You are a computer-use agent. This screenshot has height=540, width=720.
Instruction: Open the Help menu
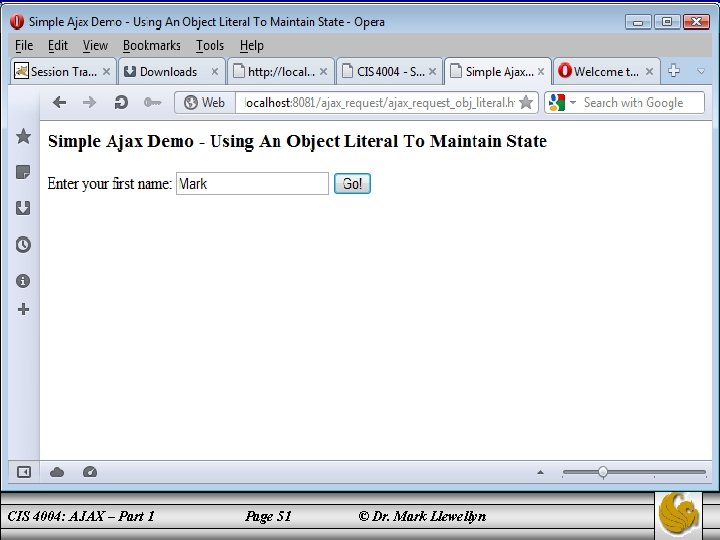[252, 45]
